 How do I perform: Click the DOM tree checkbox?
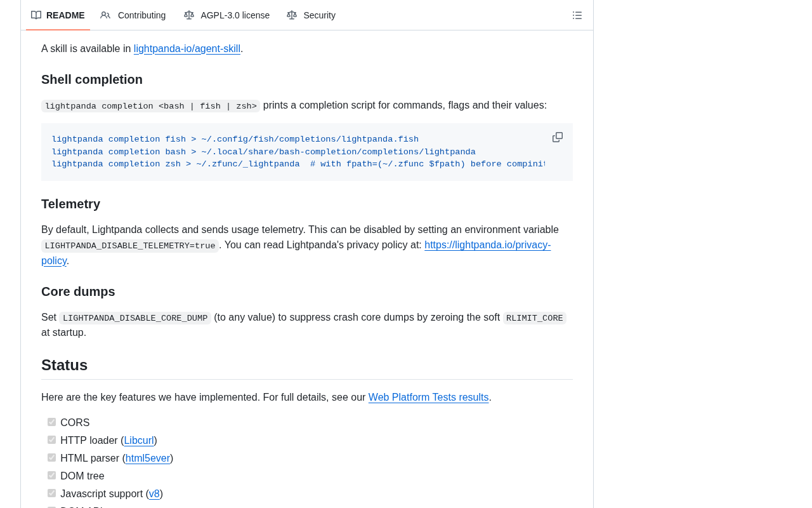pyautogui.click(x=51, y=476)
